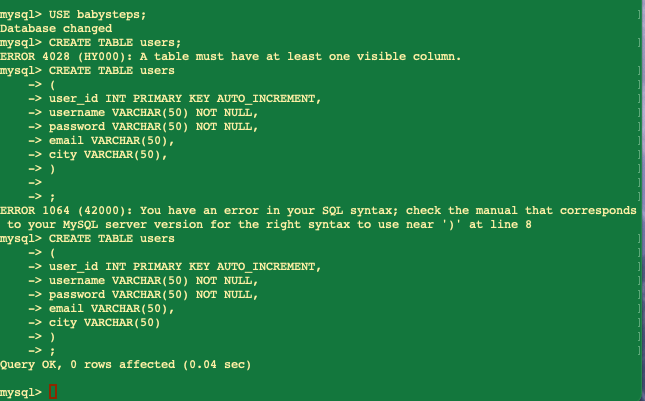Screen dimensions: 645x401
Task: Click the "Database changed" message
Action: pyautogui.click(x=56, y=29)
